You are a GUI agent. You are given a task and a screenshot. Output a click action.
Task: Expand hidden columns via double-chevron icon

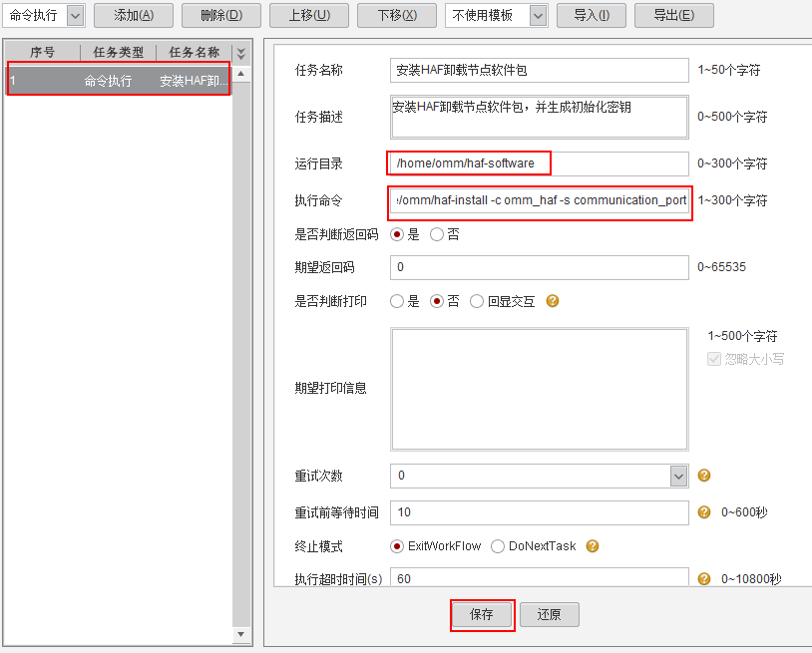(240, 53)
